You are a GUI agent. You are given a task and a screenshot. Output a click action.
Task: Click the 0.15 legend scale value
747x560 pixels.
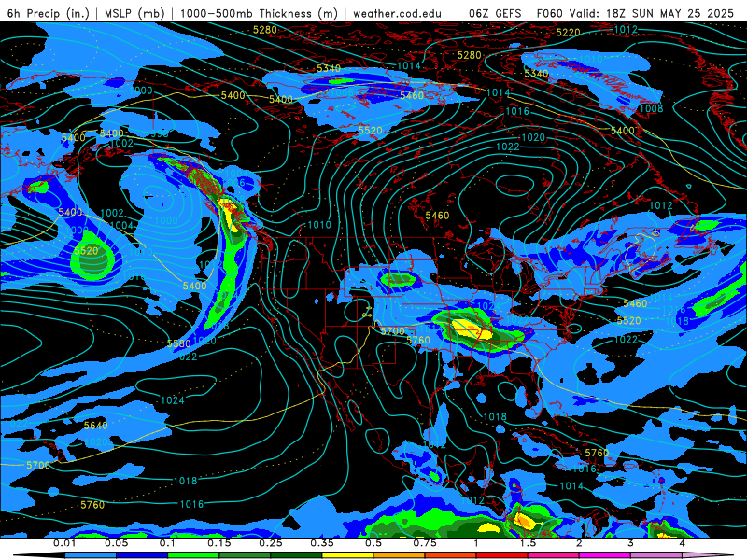[x=219, y=543]
